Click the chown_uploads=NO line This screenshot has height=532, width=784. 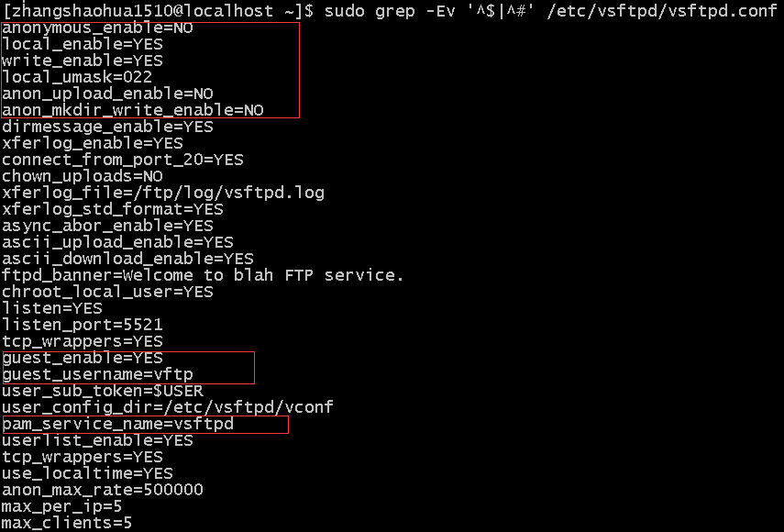click(83, 176)
